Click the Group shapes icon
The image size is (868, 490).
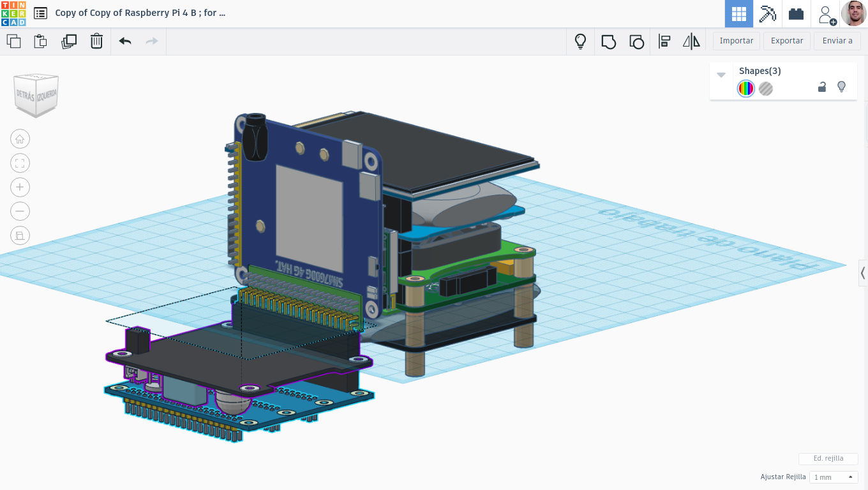609,42
